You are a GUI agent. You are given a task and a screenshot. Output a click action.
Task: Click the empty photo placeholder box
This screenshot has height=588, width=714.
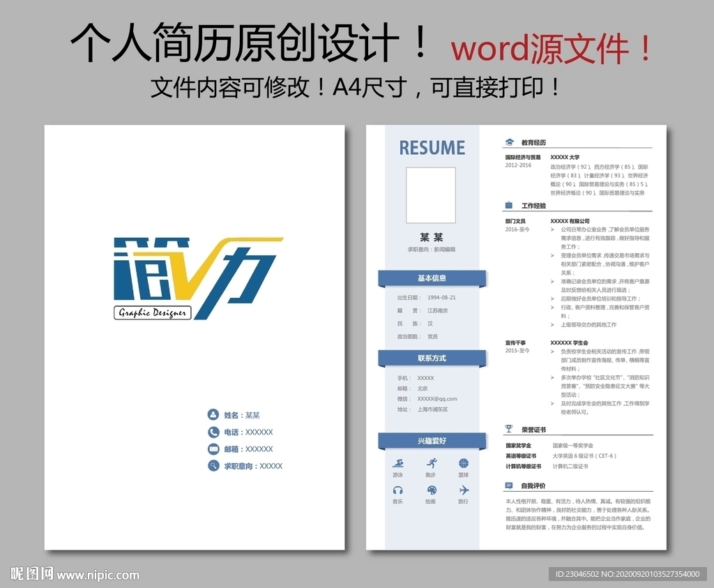tap(431, 195)
